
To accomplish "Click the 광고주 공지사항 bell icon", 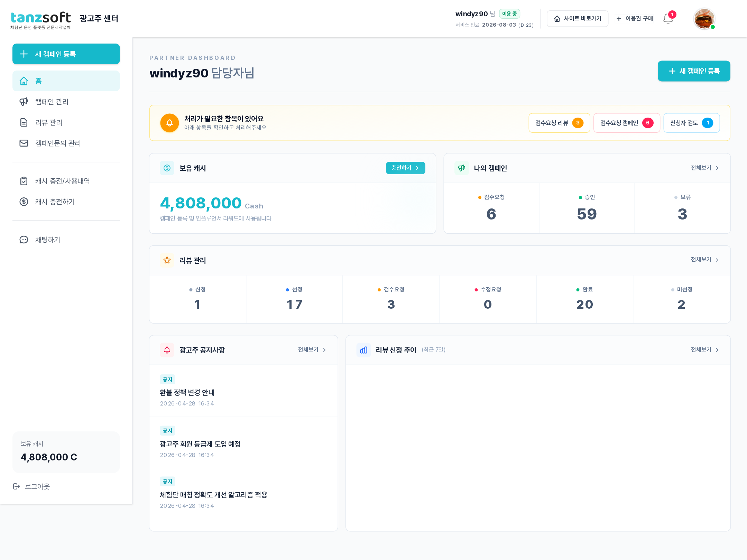I will coord(167,350).
